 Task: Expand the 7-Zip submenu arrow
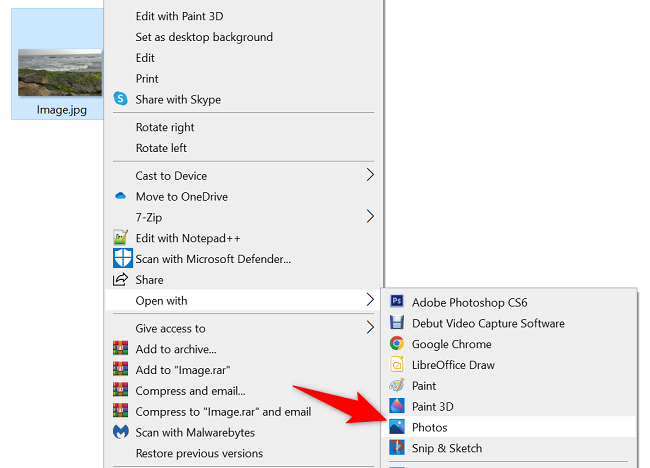(x=370, y=216)
